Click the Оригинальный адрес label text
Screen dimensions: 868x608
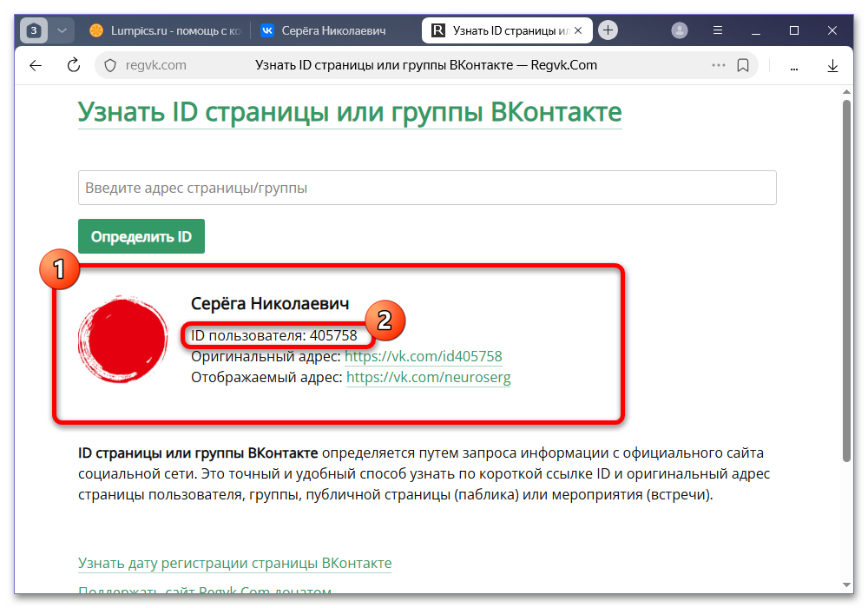[266, 357]
